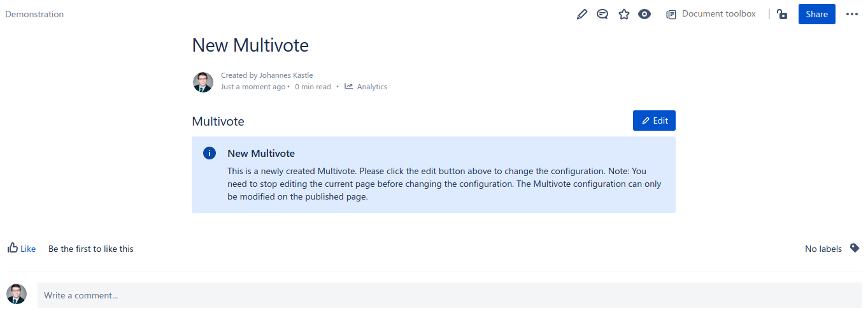Open the Demonstration space breadcrumb
The height and width of the screenshot is (315, 868).
tap(34, 14)
